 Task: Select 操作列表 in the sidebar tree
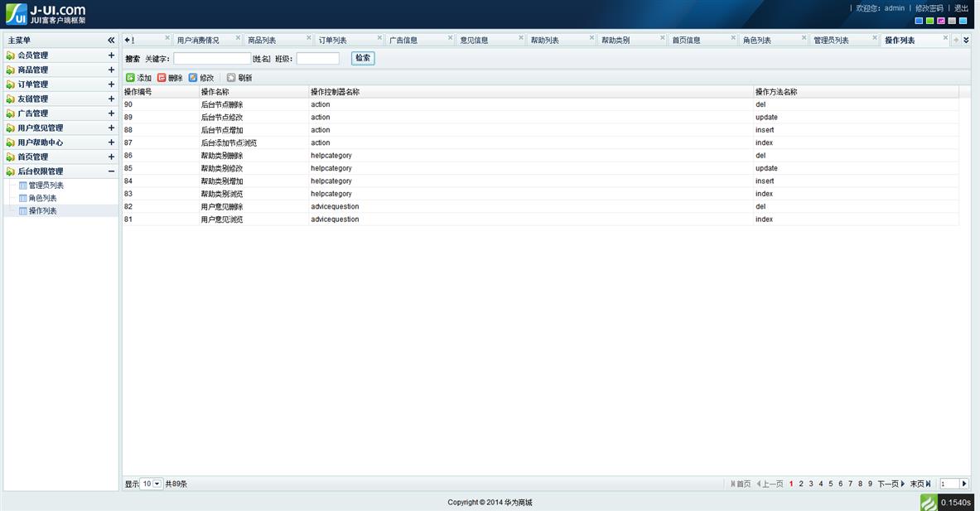pos(42,210)
